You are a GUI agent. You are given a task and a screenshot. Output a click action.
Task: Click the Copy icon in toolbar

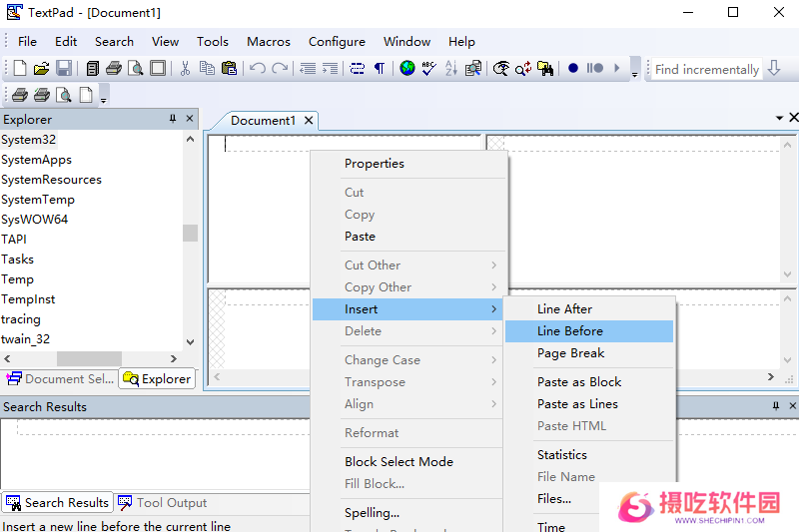(x=207, y=68)
